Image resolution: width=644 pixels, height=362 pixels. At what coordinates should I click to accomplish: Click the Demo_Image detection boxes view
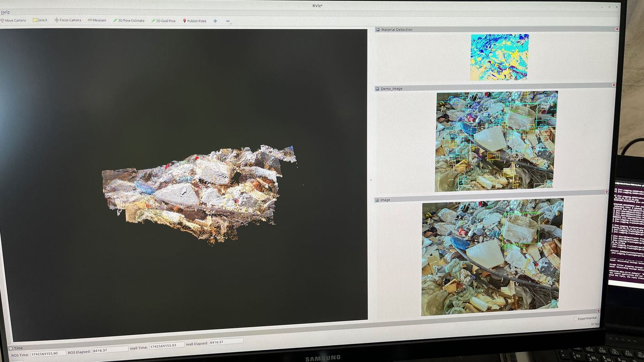click(496, 142)
